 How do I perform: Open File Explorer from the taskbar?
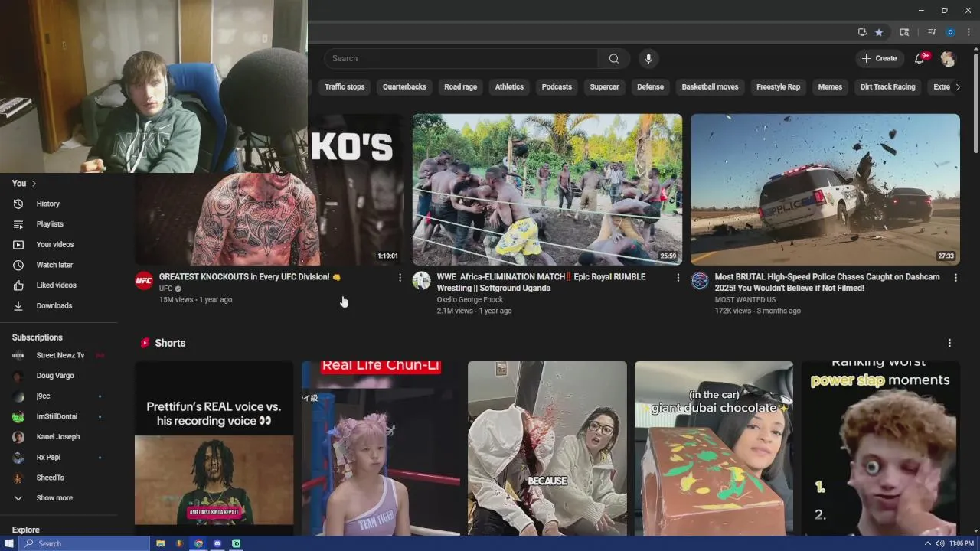click(161, 543)
